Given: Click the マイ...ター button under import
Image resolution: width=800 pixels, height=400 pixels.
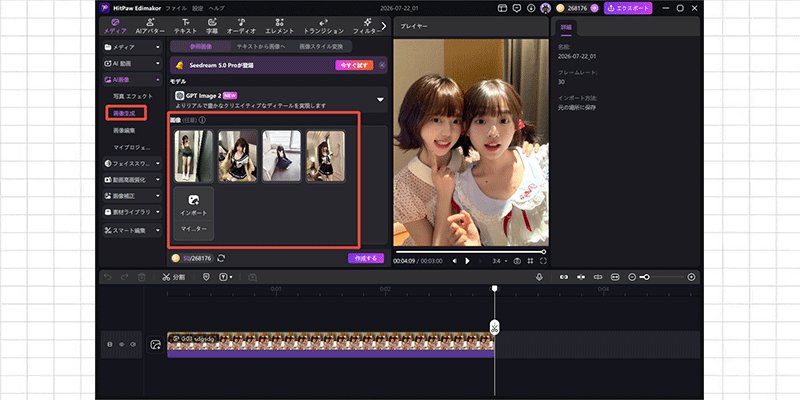Looking at the screenshot, I should 194,229.
